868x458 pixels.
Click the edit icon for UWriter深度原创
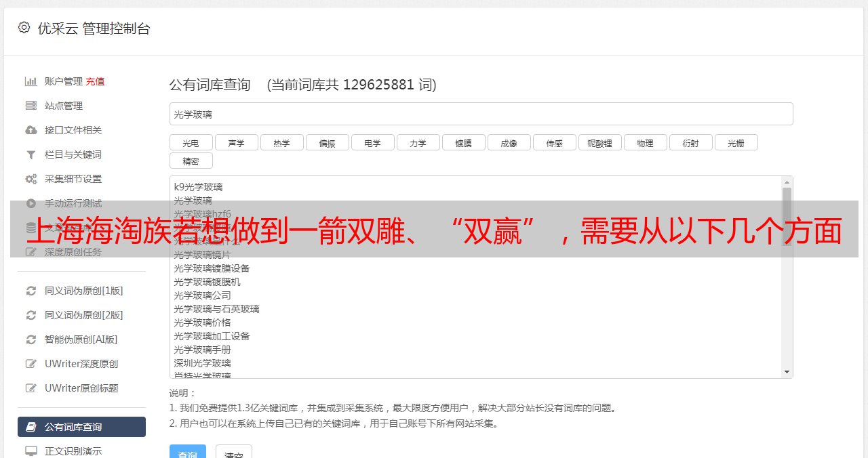click(x=31, y=364)
